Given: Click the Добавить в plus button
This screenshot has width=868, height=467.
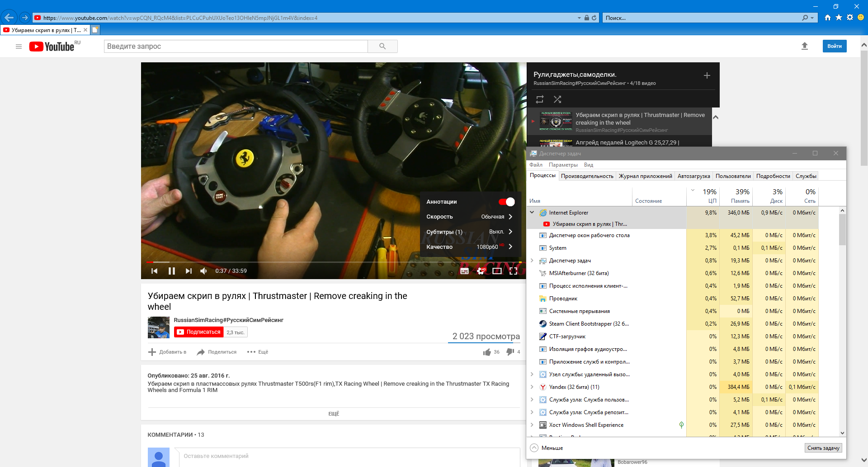Looking at the screenshot, I should [167, 352].
